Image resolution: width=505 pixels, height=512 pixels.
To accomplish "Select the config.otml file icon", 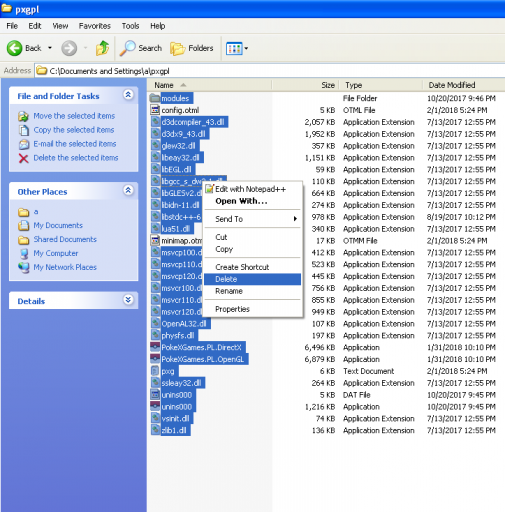I will coord(155,110).
